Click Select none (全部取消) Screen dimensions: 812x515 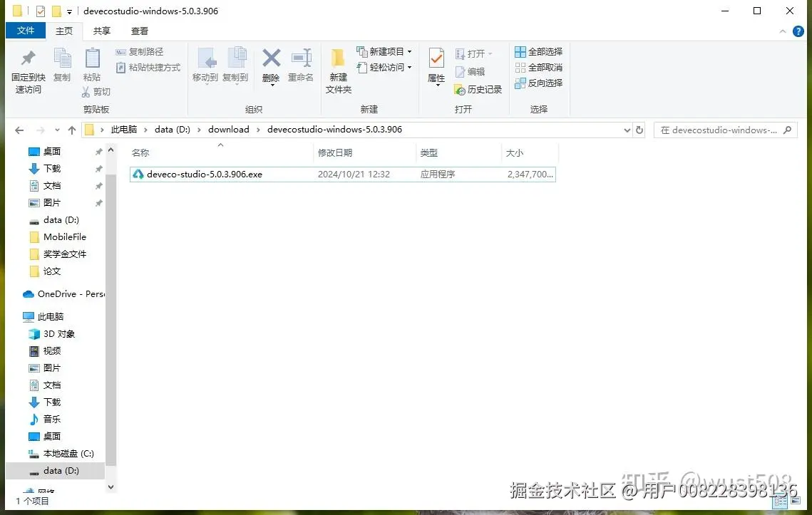coord(538,67)
